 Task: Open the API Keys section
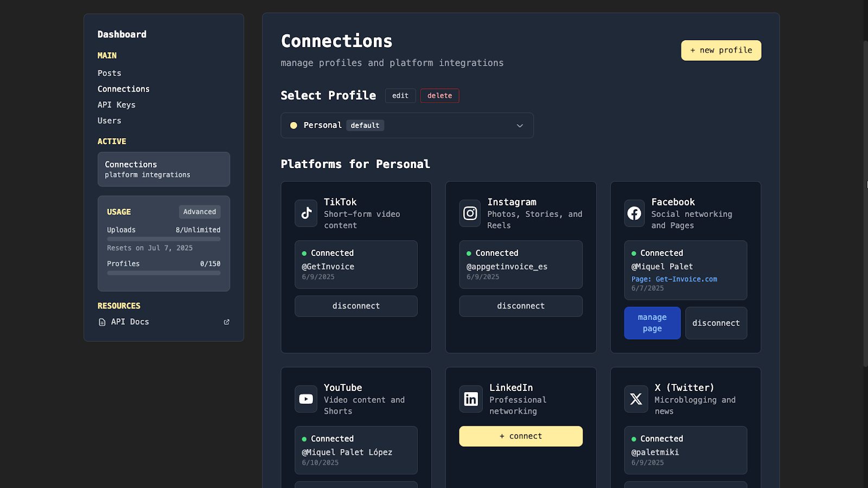[x=116, y=105]
